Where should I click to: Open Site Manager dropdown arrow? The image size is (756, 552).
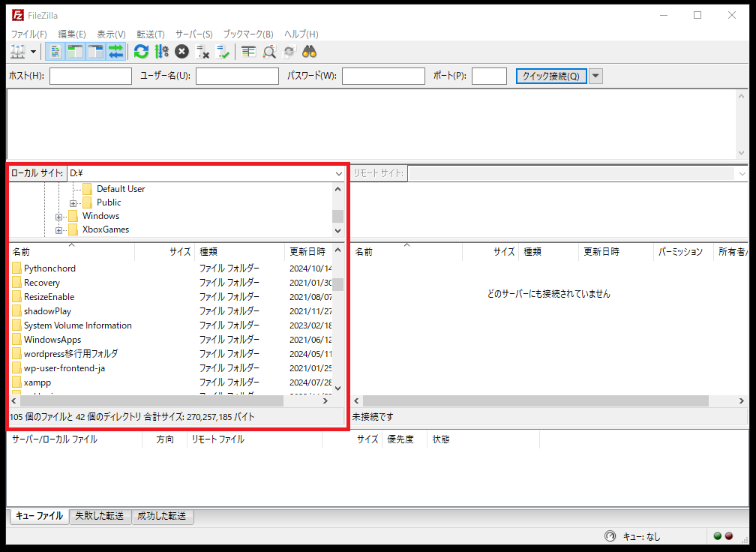34,52
